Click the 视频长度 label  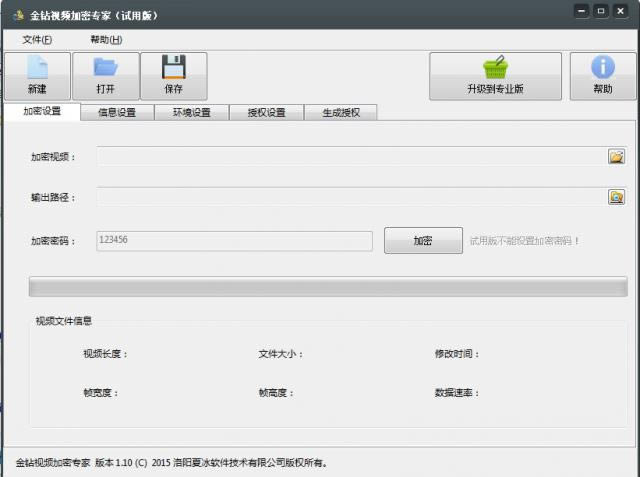click(105, 354)
